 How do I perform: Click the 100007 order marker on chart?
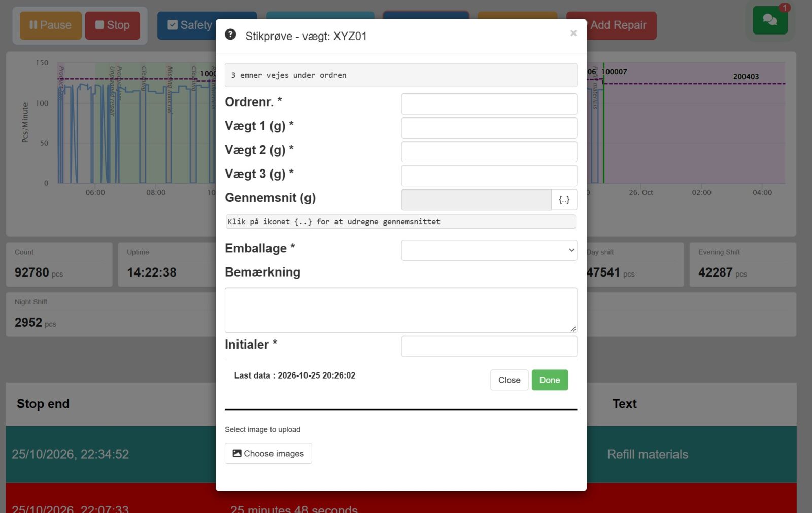615,72
